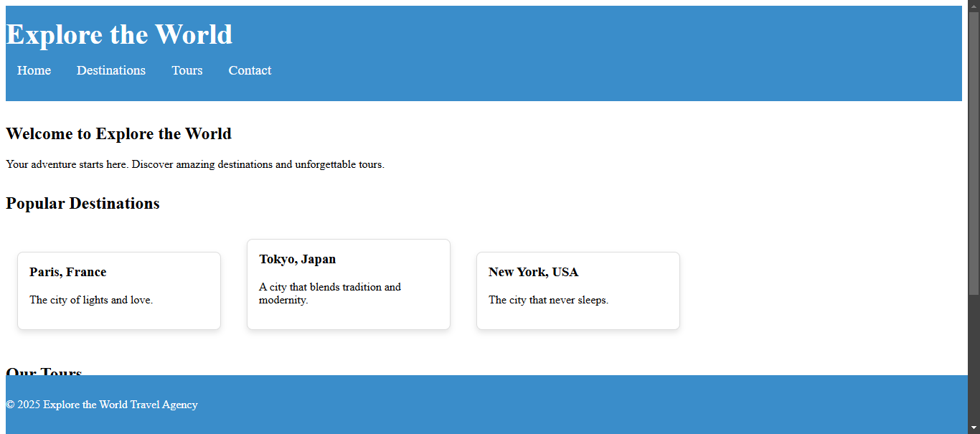
Task: Open the Destinations navigation link
Action: tap(110, 70)
